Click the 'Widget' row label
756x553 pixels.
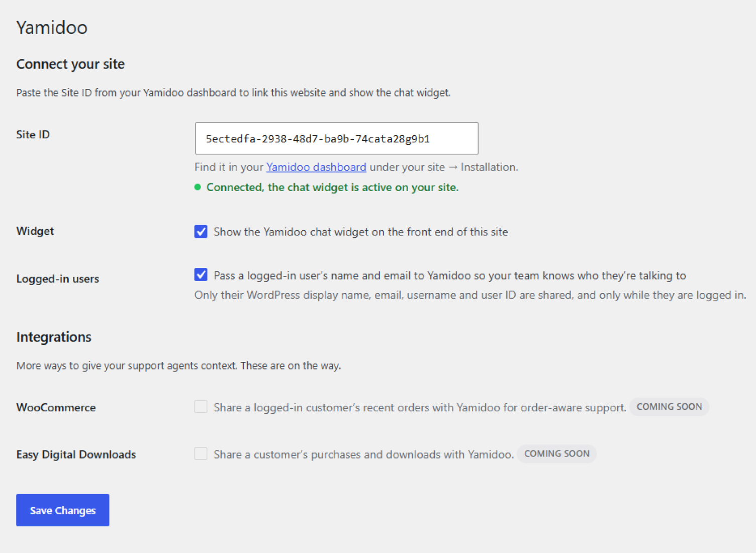[x=35, y=231]
